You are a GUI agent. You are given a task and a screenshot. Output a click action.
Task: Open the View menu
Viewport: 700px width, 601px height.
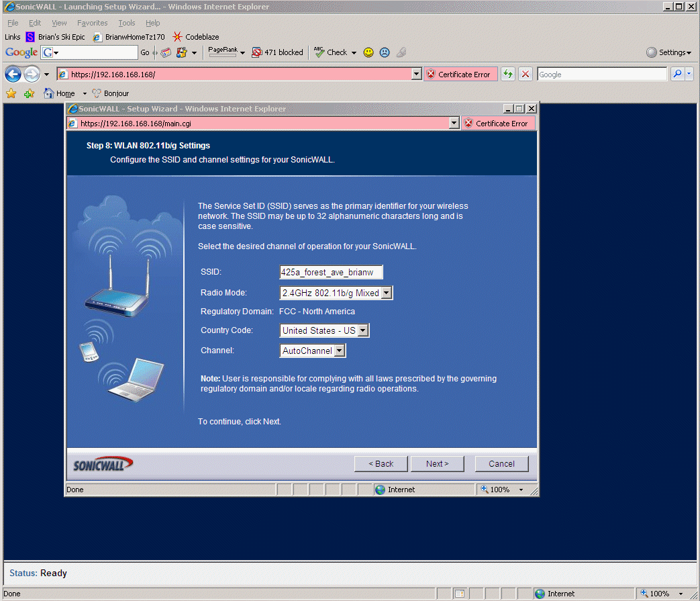(59, 23)
